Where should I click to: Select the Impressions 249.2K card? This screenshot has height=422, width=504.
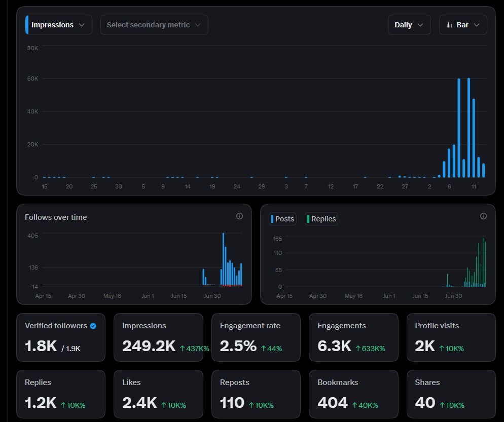[159, 337]
